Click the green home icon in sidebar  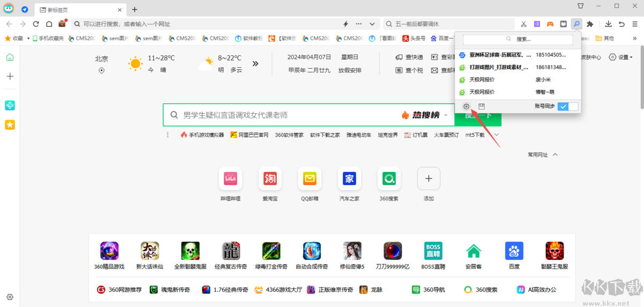(x=10, y=57)
